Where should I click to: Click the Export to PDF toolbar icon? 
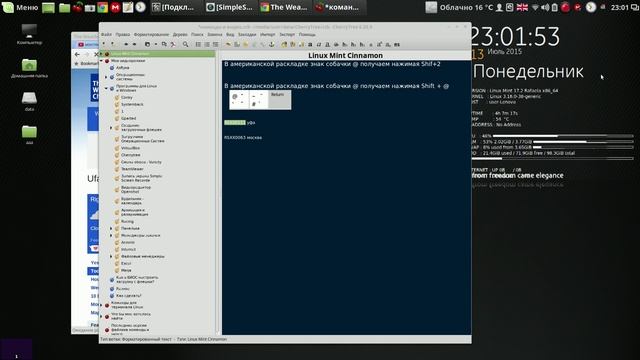(173, 44)
